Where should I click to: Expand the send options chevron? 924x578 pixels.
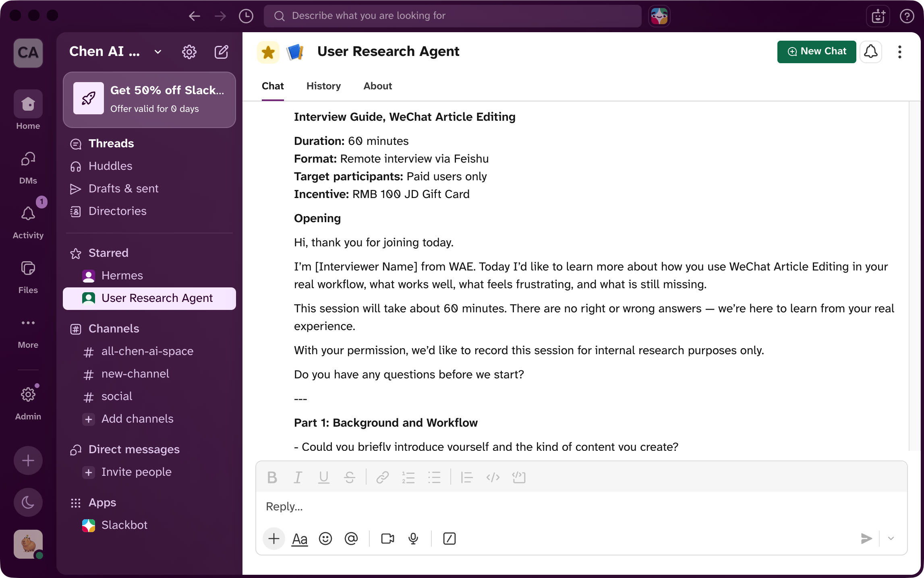point(891,539)
